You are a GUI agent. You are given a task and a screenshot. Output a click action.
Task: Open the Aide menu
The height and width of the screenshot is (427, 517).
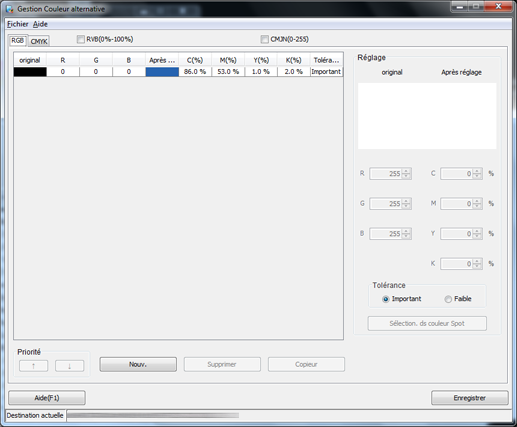point(40,24)
